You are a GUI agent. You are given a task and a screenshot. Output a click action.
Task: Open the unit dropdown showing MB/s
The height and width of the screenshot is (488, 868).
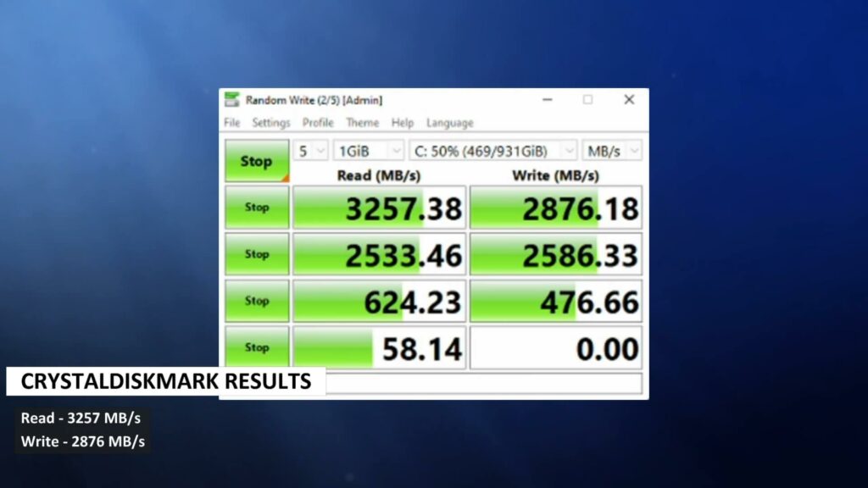point(612,151)
